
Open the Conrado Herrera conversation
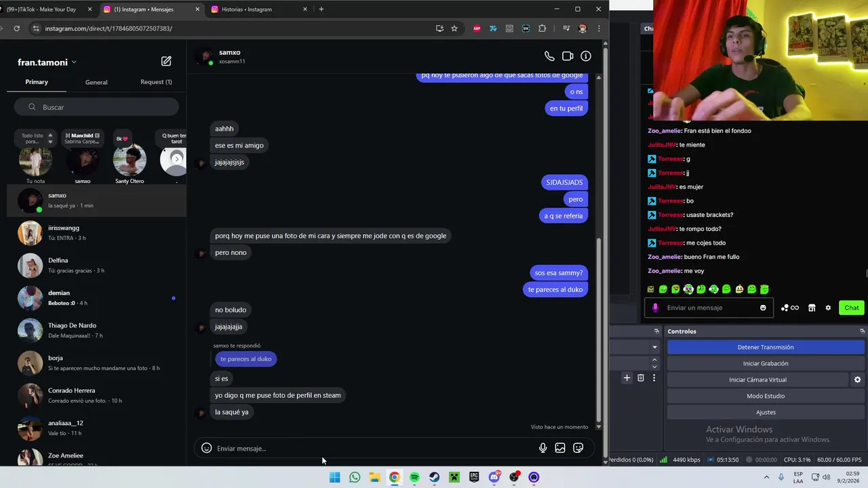(x=96, y=396)
